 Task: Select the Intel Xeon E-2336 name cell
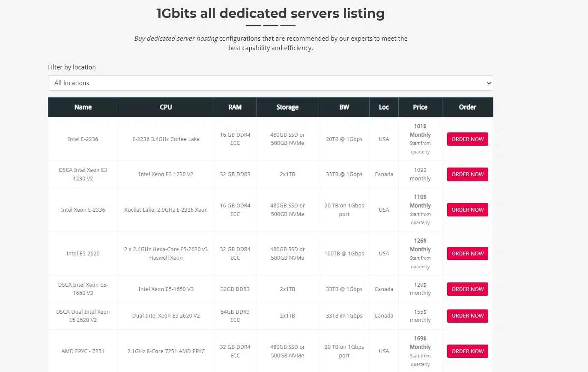click(83, 210)
